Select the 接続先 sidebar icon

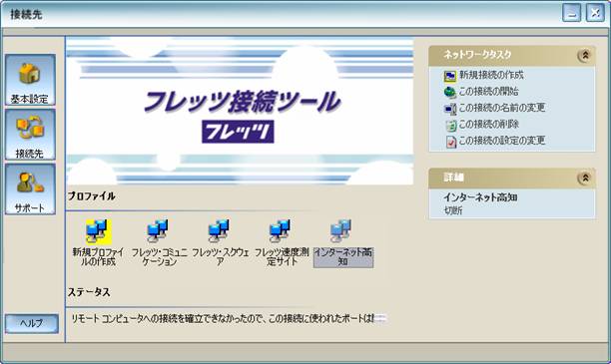coord(30,135)
